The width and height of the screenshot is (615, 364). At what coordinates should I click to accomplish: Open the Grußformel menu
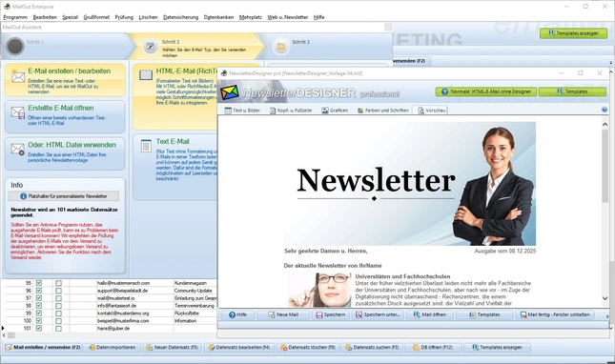click(x=96, y=17)
